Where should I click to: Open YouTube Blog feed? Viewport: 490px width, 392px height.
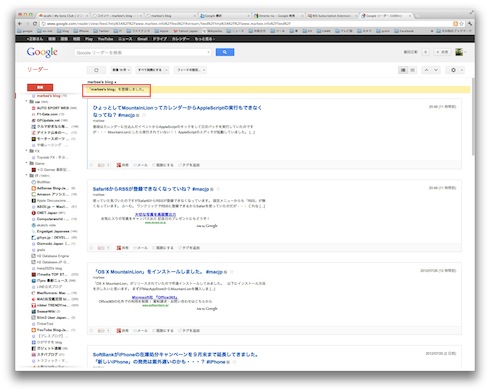(53, 330)
